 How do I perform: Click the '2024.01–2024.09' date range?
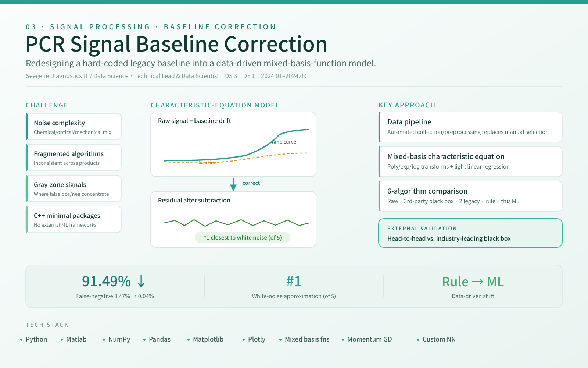(x=284, y=76)
